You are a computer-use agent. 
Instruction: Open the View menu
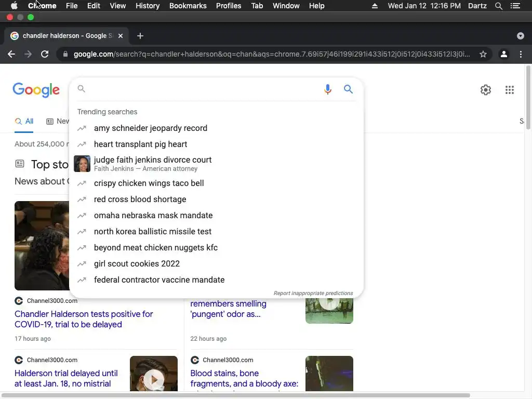point(118,6)
